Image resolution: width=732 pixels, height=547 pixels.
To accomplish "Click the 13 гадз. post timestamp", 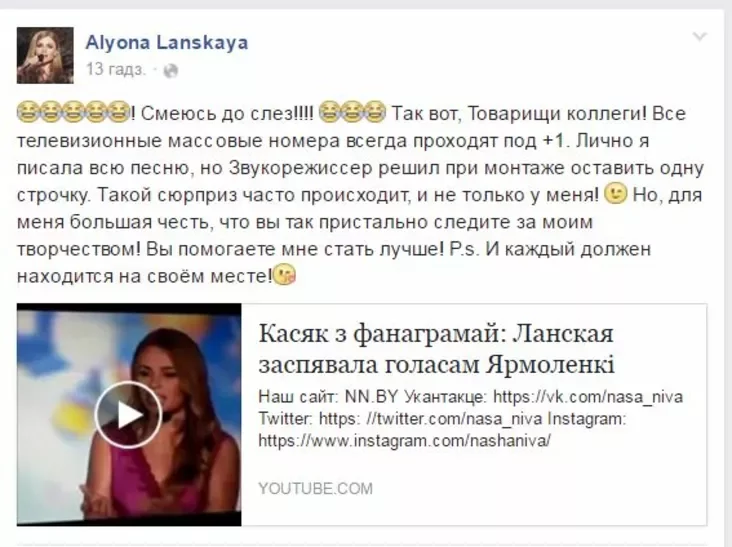I will (116, 70).
